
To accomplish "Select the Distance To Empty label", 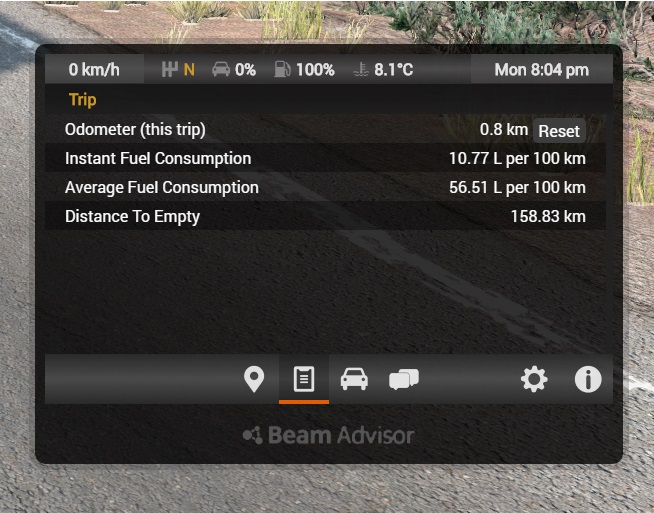I will coord(132,216).
